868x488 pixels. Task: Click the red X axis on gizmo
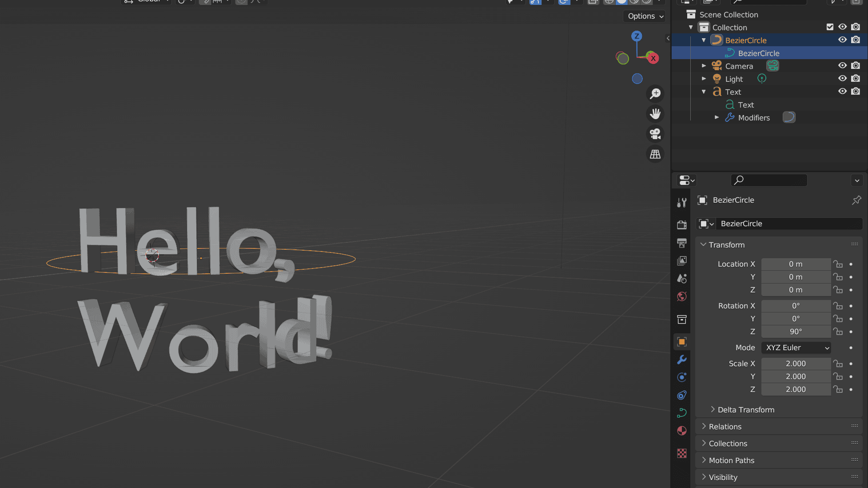653,58
